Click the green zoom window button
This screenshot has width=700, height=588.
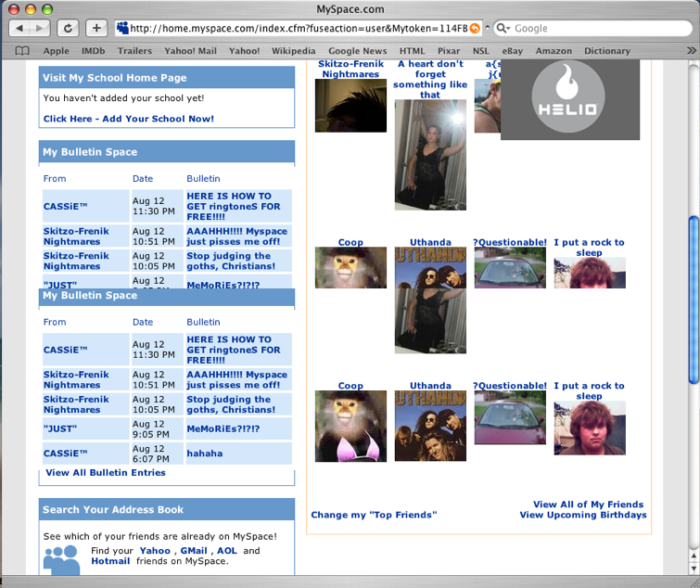pyautogui.click(x=47, y=9)
